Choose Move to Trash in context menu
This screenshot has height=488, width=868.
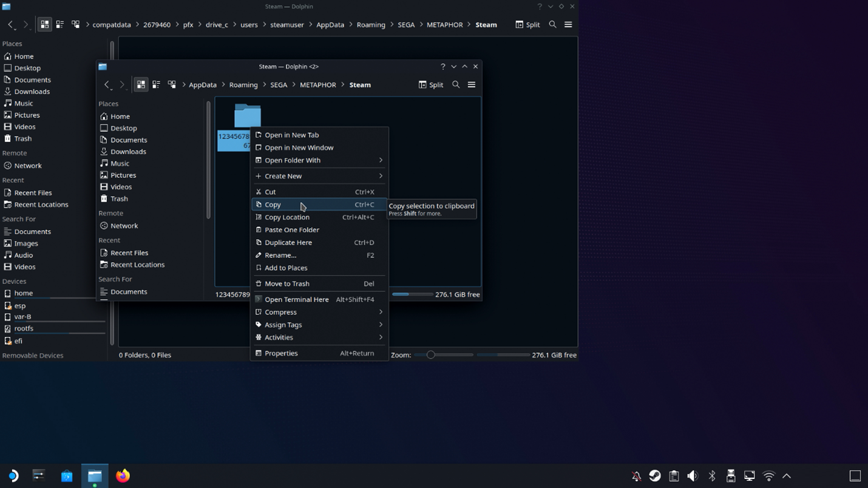(287, 283)
